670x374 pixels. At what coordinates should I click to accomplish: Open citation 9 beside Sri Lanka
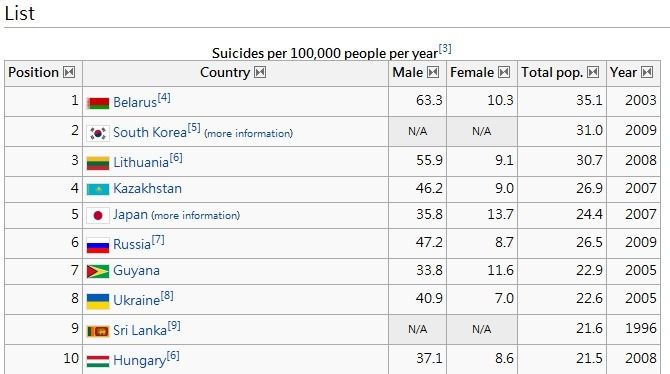174,326
